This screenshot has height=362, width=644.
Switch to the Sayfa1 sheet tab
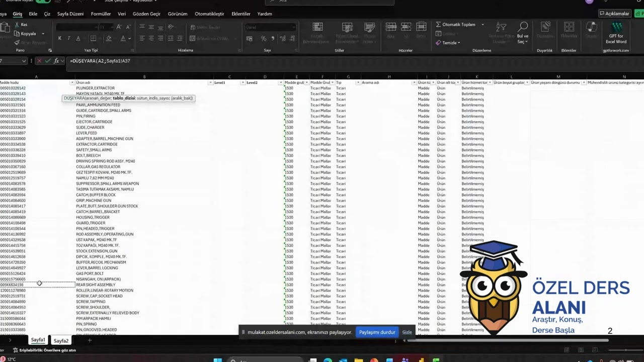coord(38,340)
